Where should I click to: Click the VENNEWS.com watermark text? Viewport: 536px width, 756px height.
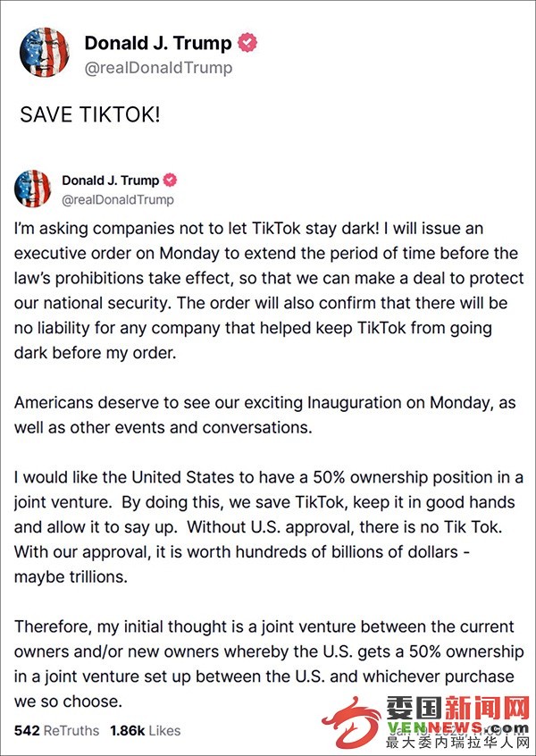457,727
